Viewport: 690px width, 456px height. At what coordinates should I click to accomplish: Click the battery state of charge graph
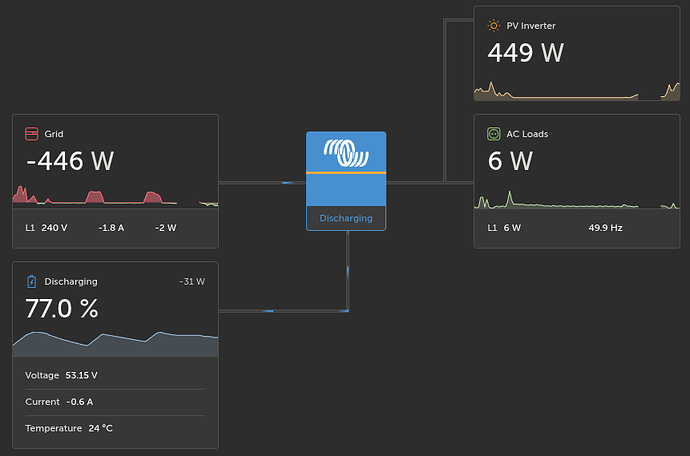click(x=115, y=344)
